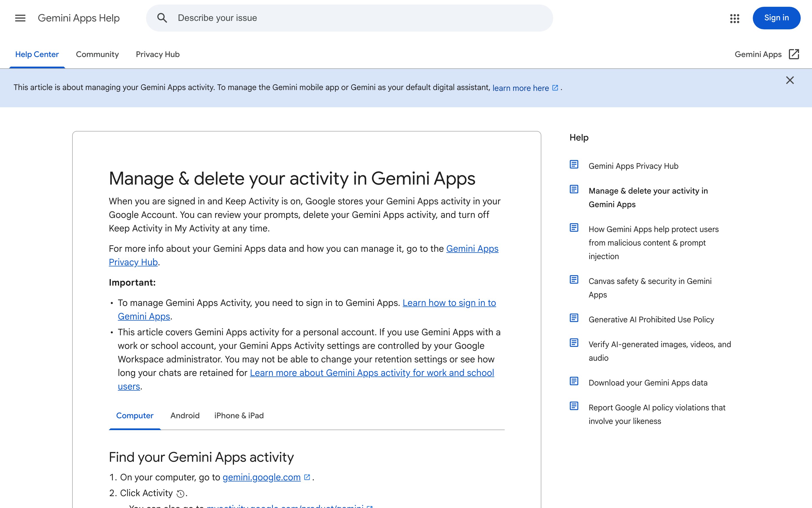Image resolution: width=812 pixels, height=508 pixels.
Task: Click the Gemini Apps external link icon
Action: coord(794,54)
